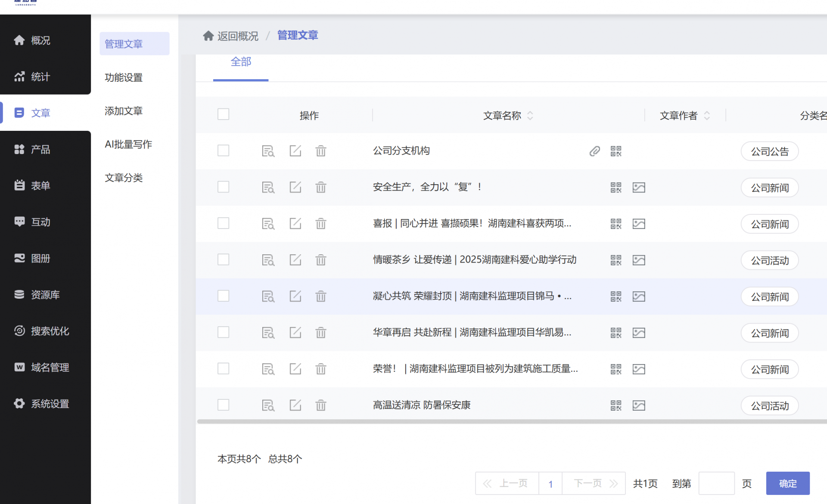Check the 情暖茶乡 row checkbox
The image size is (827, 504).
coord(223,260)
